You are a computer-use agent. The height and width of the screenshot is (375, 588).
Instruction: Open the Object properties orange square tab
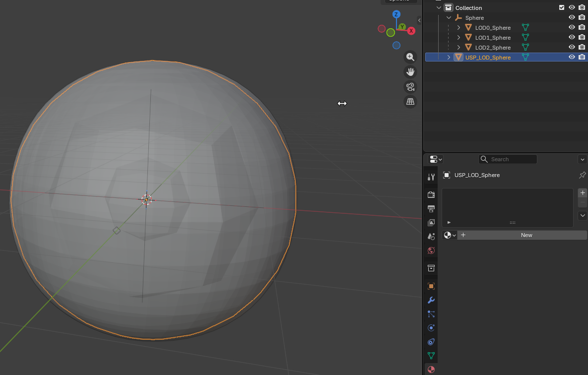(x=431, y=286)
